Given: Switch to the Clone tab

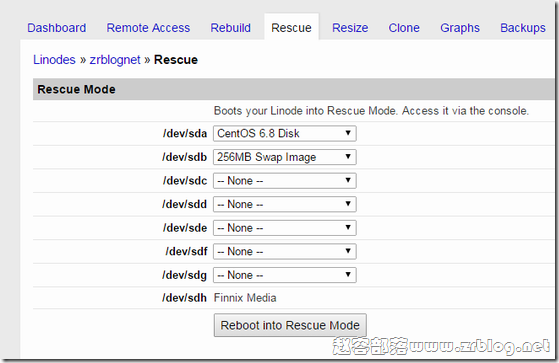Looking at the screenshot, I should coord(404,28).
